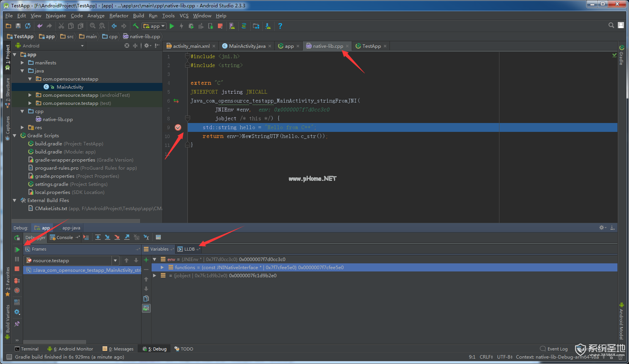Collapse the app module tree node
Screen dimensions: 629x364
(15, 55)
